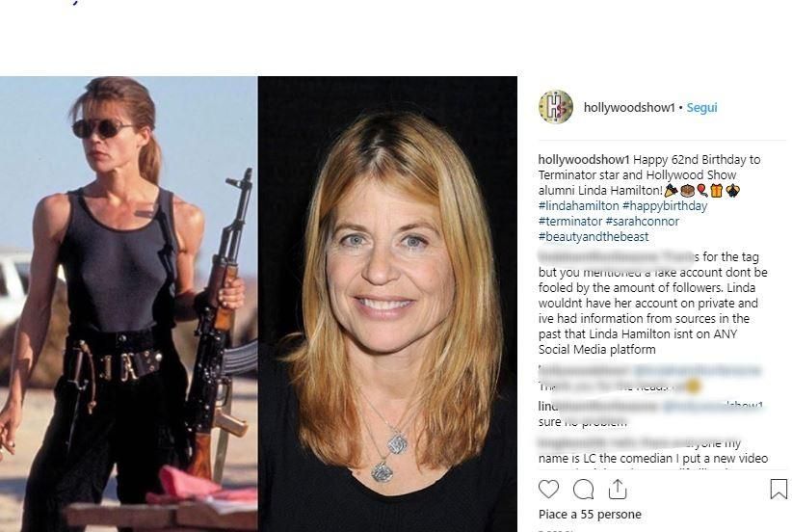Click the comment speech bubble icon

(x=584, y=489)
